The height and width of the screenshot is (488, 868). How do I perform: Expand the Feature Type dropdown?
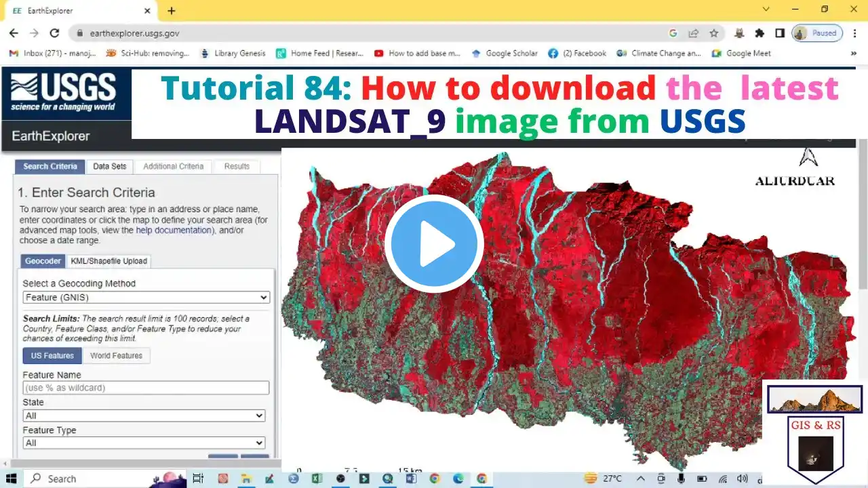(x=144, y=443)
